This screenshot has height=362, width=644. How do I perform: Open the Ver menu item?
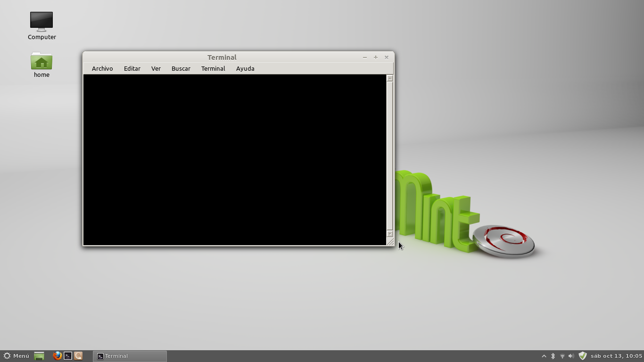tap(156, 68)
